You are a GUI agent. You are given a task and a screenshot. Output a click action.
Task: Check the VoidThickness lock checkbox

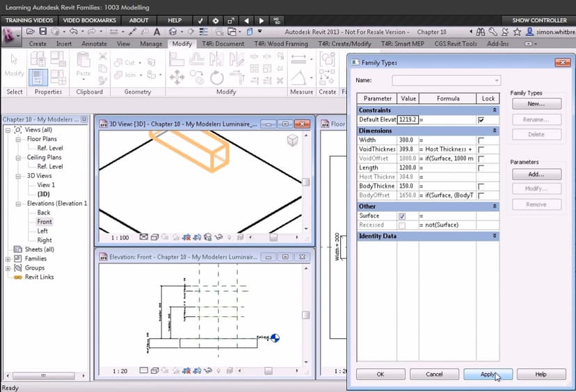481,149
